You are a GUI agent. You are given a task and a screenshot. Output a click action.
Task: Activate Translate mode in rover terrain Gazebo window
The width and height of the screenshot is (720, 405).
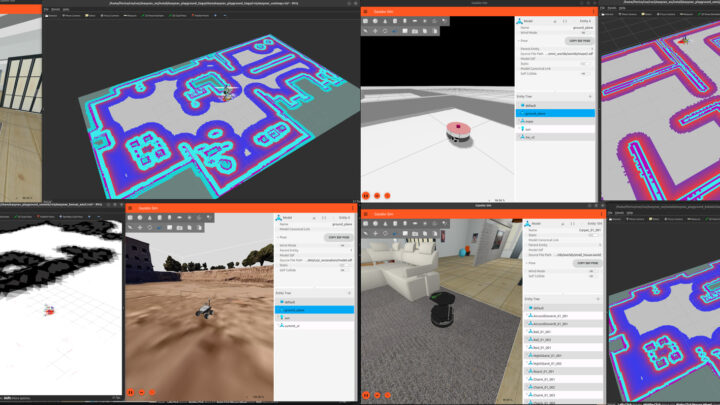point(140,227)
